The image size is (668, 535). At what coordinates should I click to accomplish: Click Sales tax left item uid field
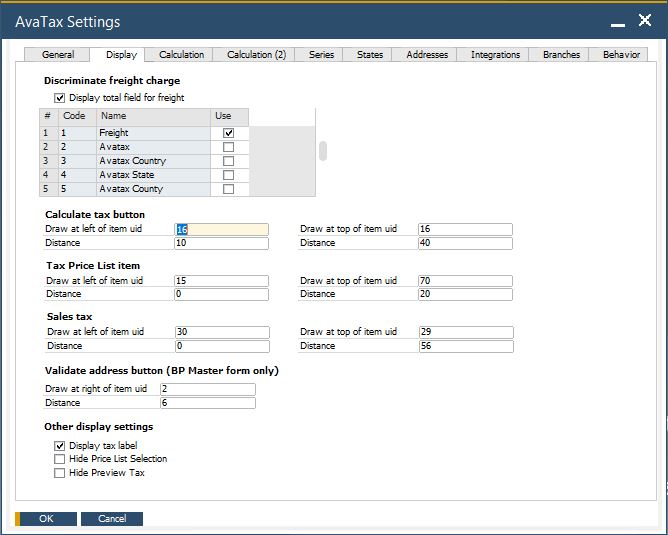[x=222, y=332]
